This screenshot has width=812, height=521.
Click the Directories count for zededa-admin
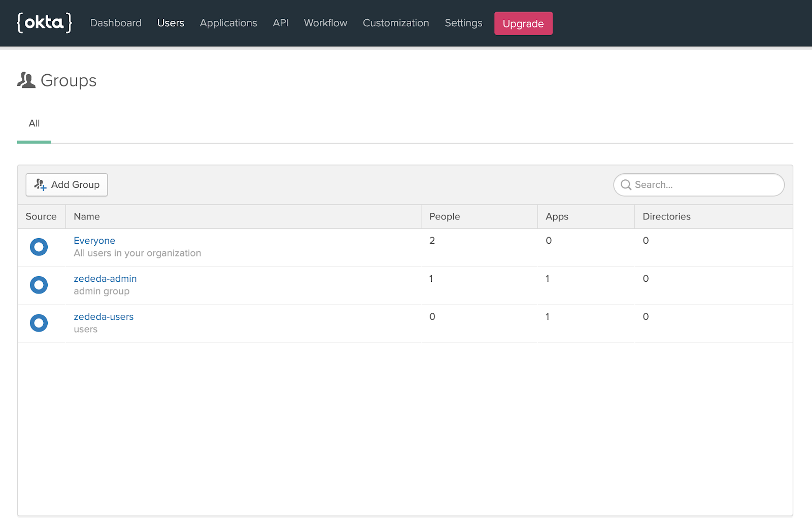click(646, 279)
